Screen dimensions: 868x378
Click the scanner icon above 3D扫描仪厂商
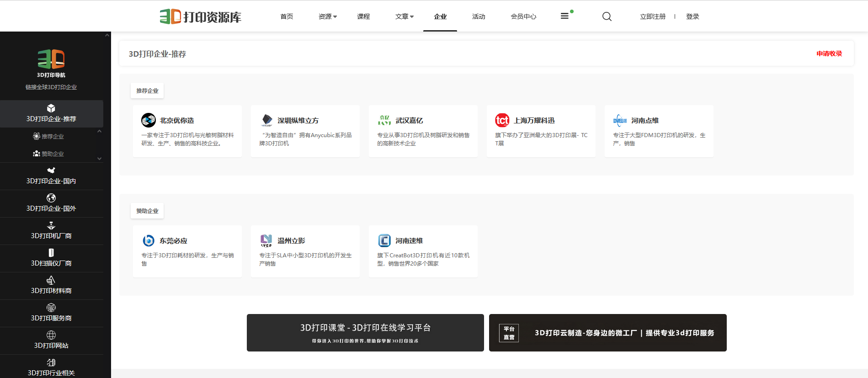[51, 253]
